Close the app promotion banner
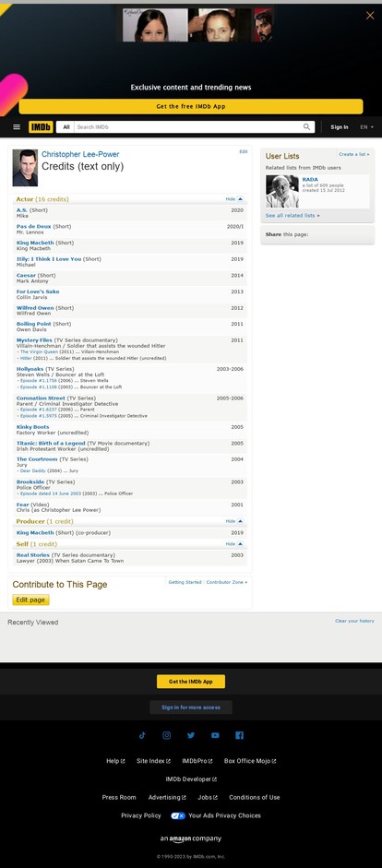The width and height of the screenshot is (382, 868). coord(370,16)
